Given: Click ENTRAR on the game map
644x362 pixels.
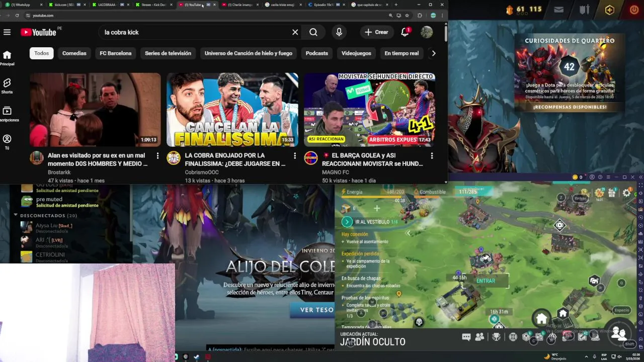Looking at the screenshot, I should [486, 281].
